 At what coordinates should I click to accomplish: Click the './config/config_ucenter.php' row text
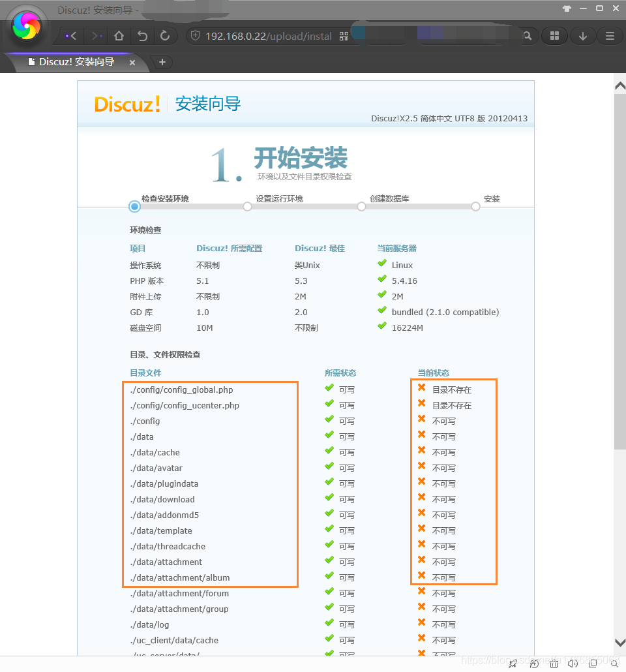(185, 405)
